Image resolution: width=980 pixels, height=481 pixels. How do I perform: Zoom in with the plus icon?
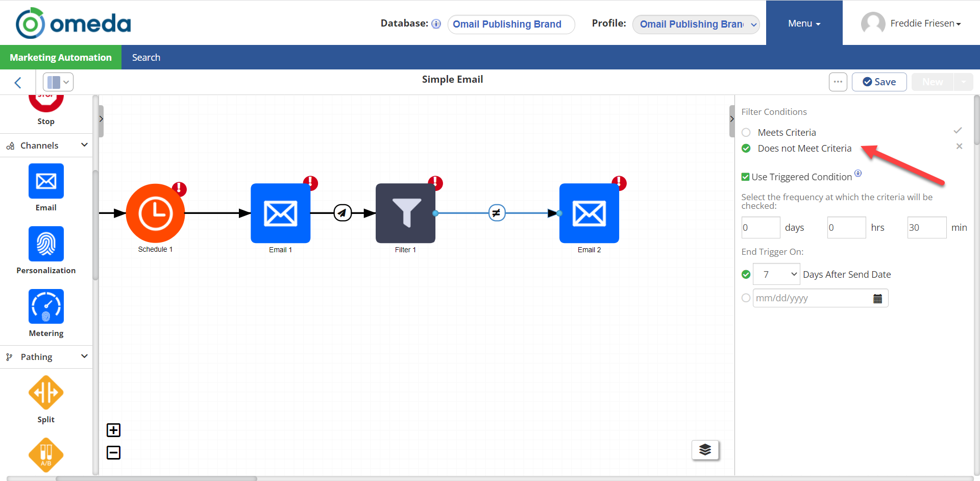(113, 430)
